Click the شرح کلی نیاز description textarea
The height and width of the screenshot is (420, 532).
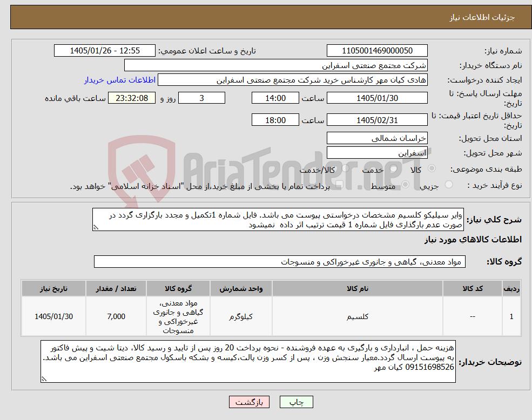(x=278, y=220)
